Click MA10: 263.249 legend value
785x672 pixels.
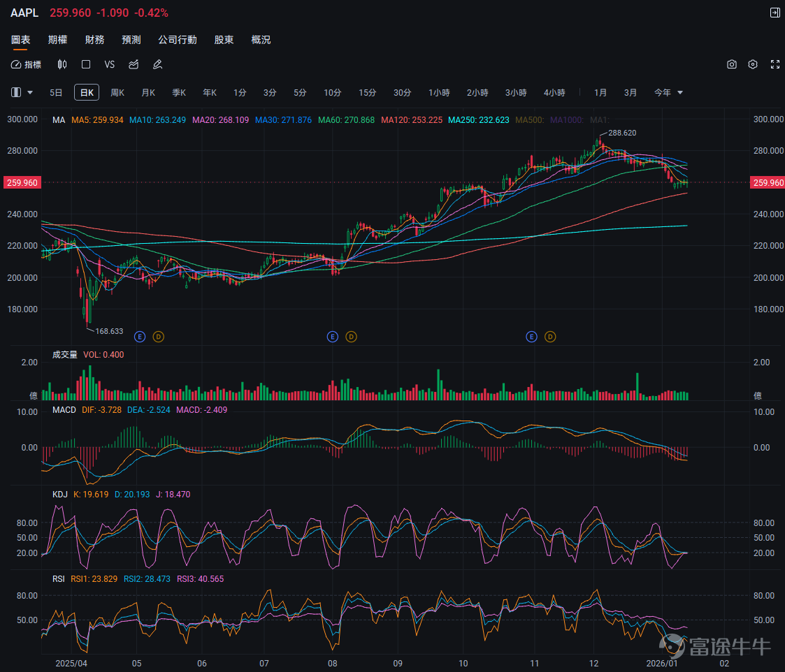coord(157,120)
